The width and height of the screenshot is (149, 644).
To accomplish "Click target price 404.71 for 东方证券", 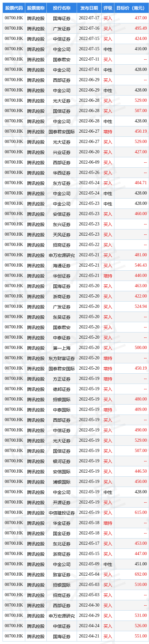I will (141, 183).
